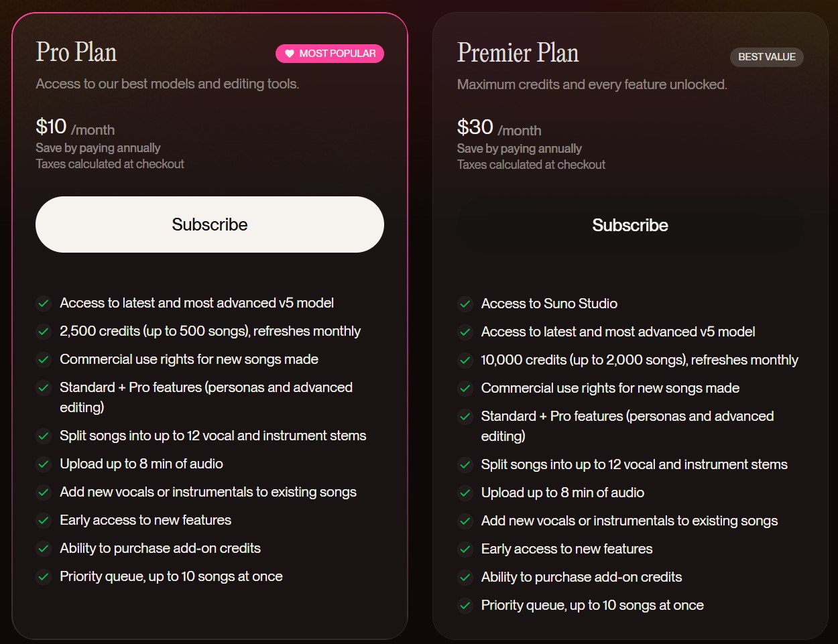Click Premier Plan's Save by paying annually text
The image size is (838, 644).
tap(519, 149)
